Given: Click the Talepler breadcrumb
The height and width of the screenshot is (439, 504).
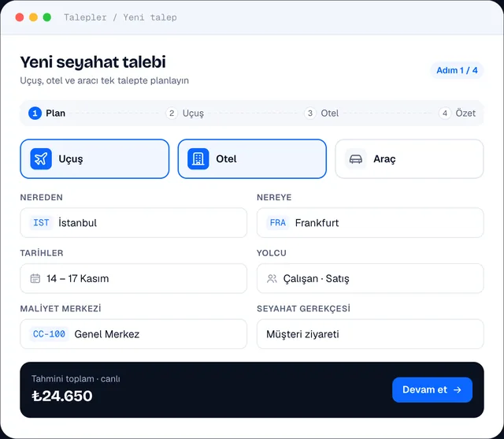Looking at the screenshot, I should [85, 17].
